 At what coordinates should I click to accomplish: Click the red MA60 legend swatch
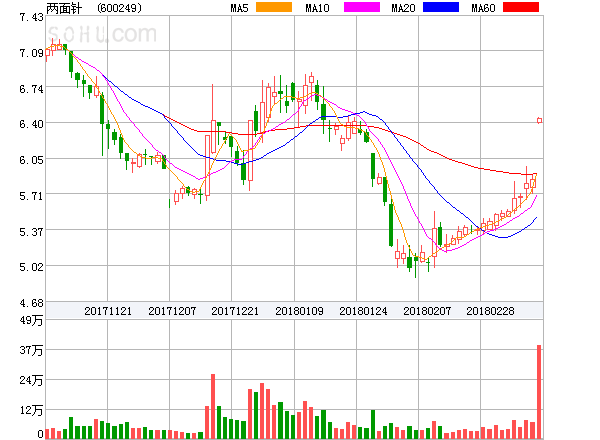pos(521,7)
